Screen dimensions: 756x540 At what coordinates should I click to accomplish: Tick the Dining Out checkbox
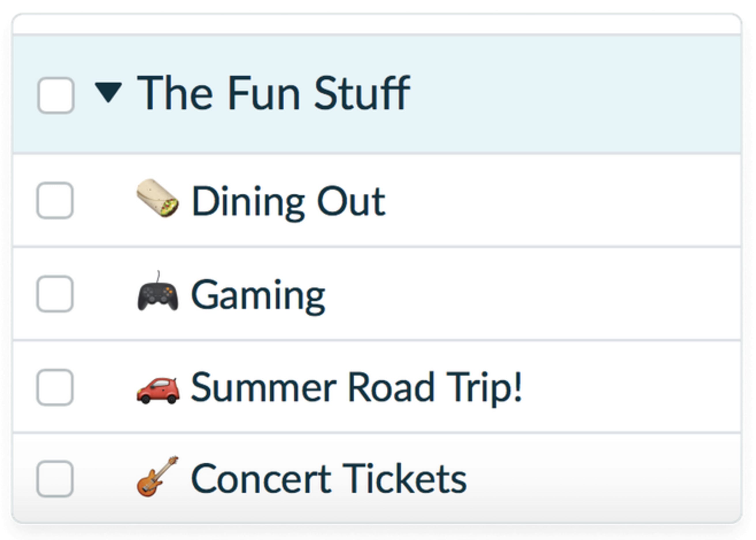[x=55, y=200]
